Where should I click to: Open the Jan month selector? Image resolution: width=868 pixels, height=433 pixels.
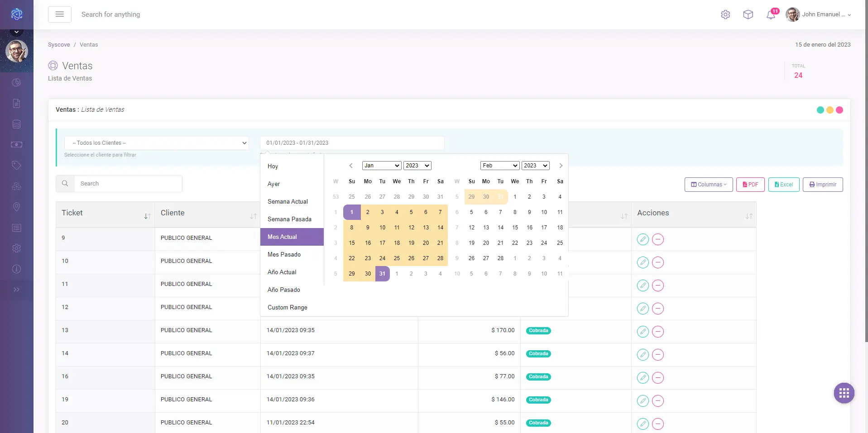click(x=382, y=166)
